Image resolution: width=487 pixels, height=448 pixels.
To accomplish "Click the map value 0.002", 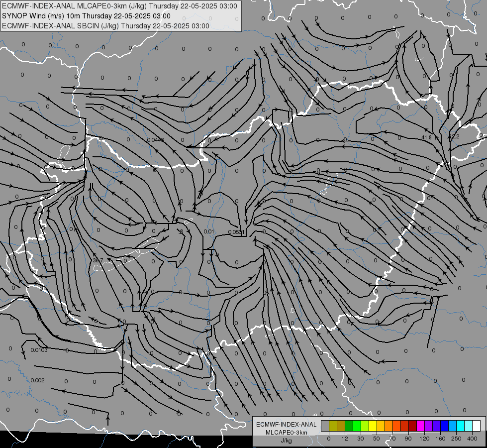I will (x=38, y=380).
